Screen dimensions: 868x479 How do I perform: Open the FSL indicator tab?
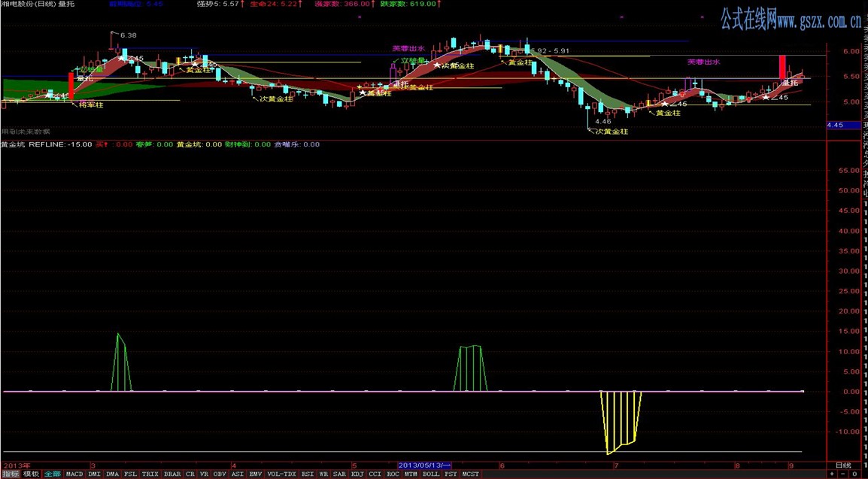click(x=131, y=474)
